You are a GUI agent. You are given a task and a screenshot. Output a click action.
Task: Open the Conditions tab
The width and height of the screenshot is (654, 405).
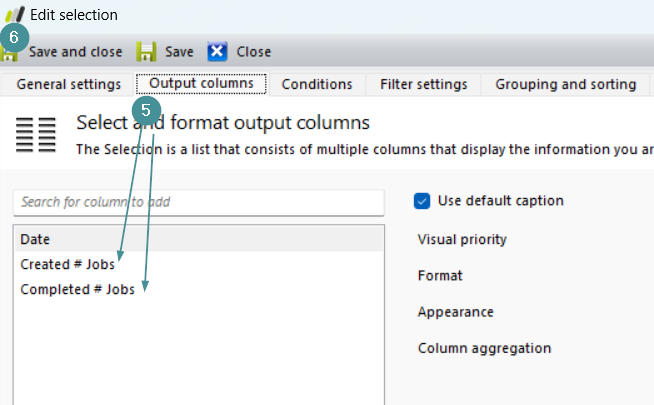click(x=317, y=84)
